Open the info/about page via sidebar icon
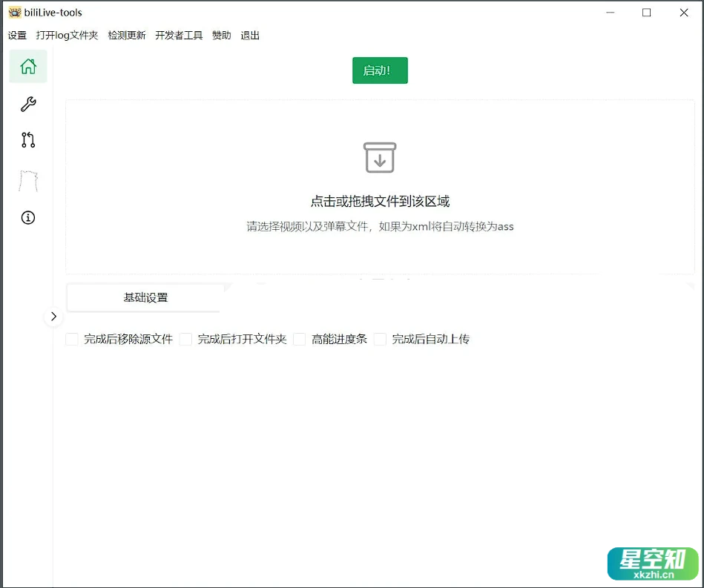Viewport: 704px width, 588px height. point(27,217)
